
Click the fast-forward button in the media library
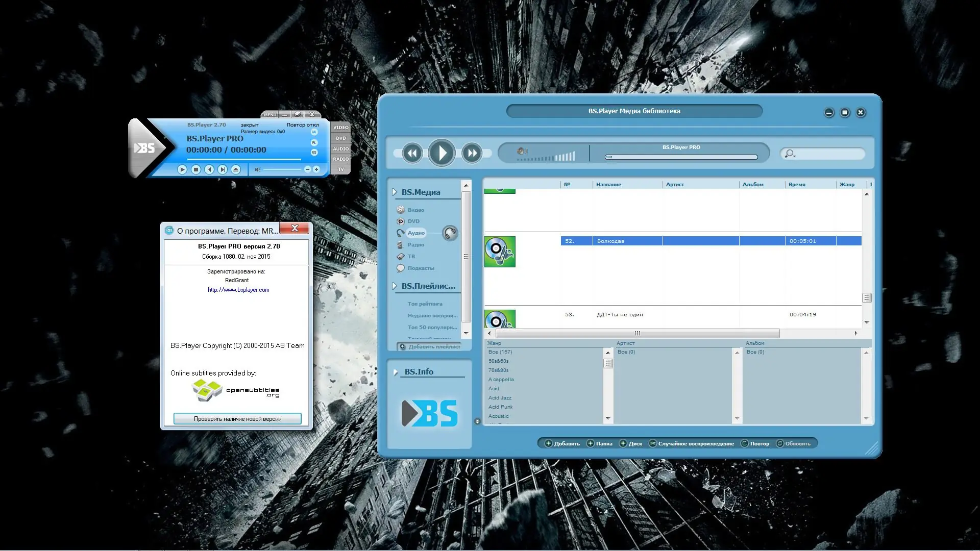[472, 153]
